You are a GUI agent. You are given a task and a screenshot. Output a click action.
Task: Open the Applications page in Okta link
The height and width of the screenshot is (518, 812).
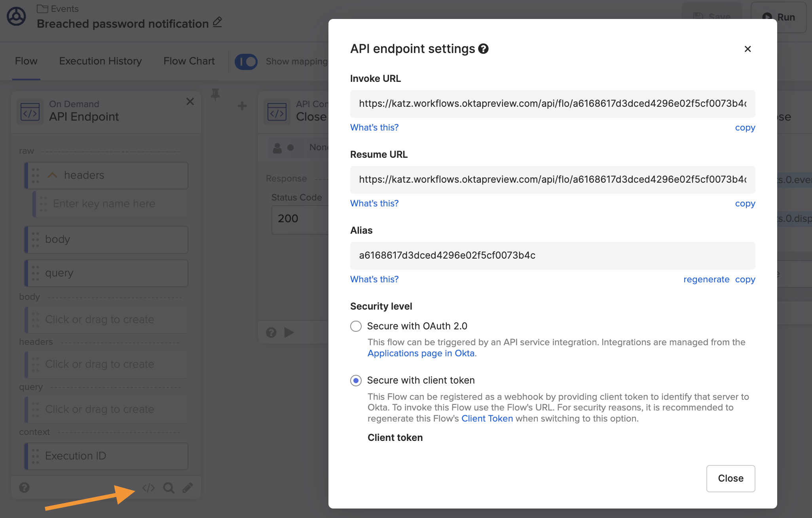pos(421,353)
